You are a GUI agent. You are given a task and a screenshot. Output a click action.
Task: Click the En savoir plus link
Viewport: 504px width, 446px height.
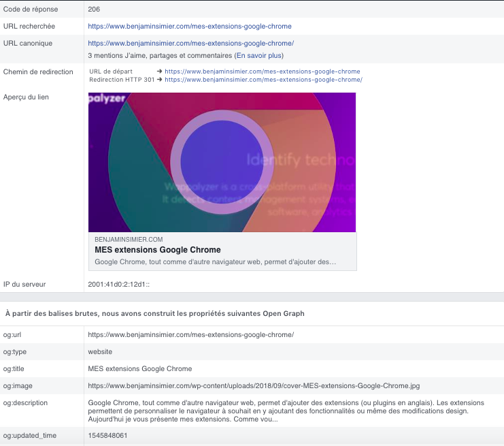pos(259,56)
